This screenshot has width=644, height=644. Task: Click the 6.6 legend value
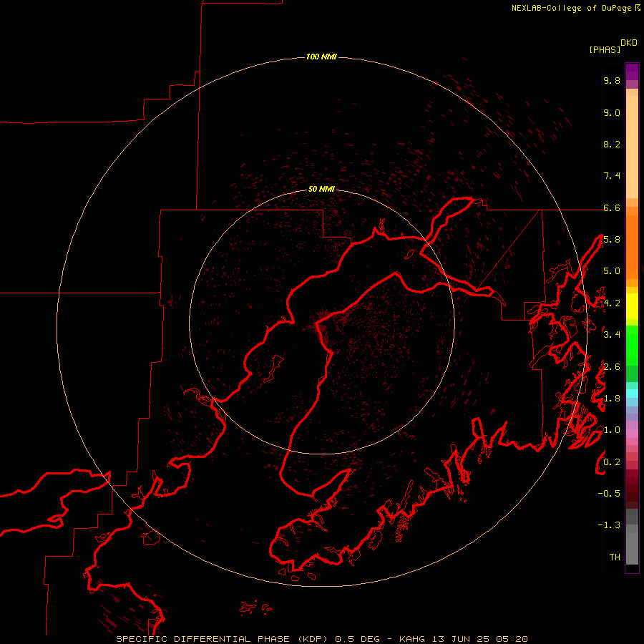pyautogui.click(x=612, y=208)
